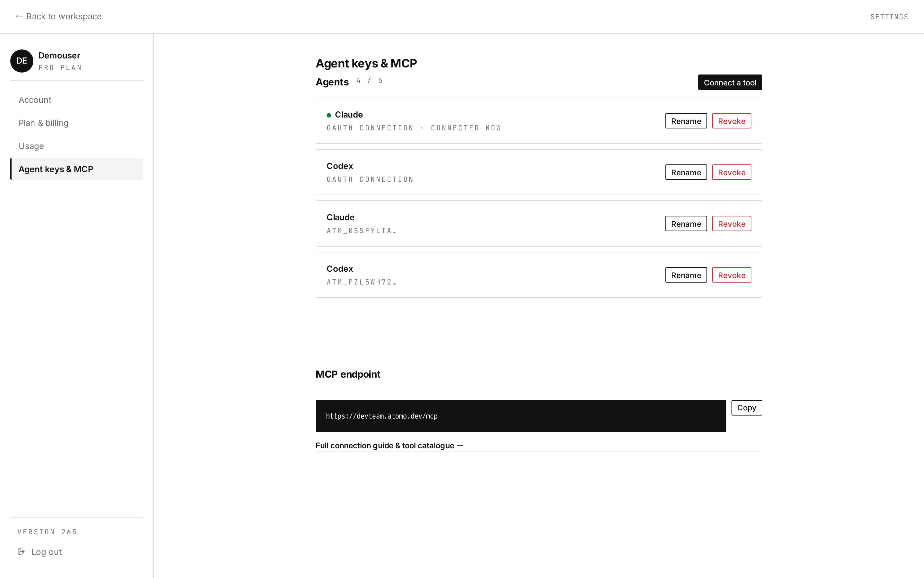Click the ATM_PZL5WH72… key text
Screen dimensions: 924x578
coord(362,282)
